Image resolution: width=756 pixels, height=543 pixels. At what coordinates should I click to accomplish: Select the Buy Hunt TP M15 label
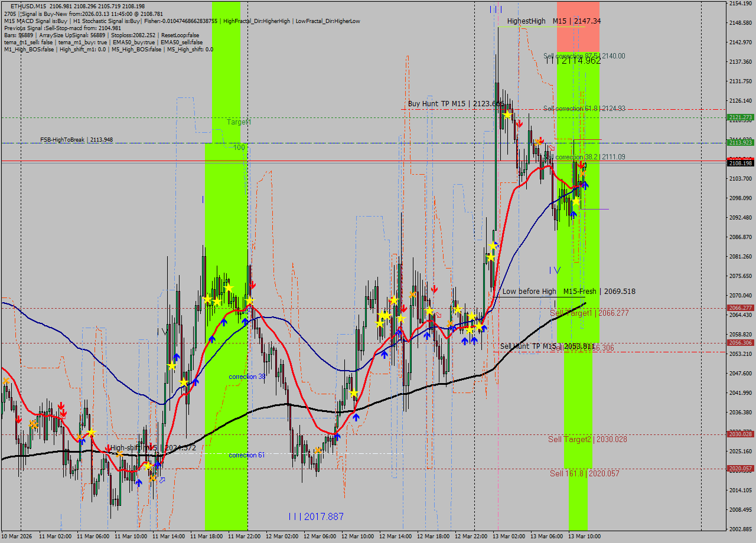[455, 104]
